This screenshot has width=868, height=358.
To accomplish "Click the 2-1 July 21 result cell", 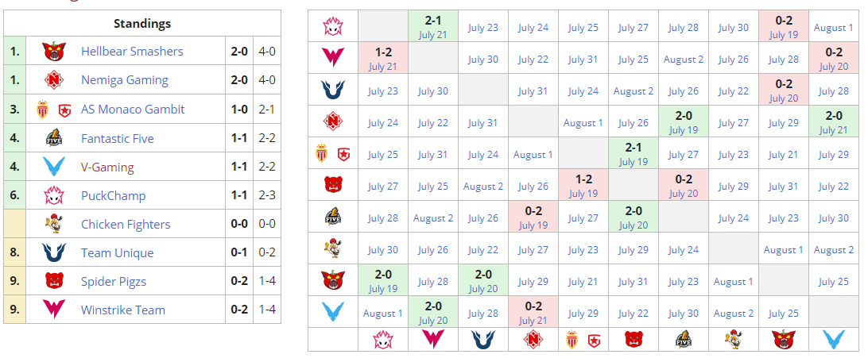I will 432,26.
